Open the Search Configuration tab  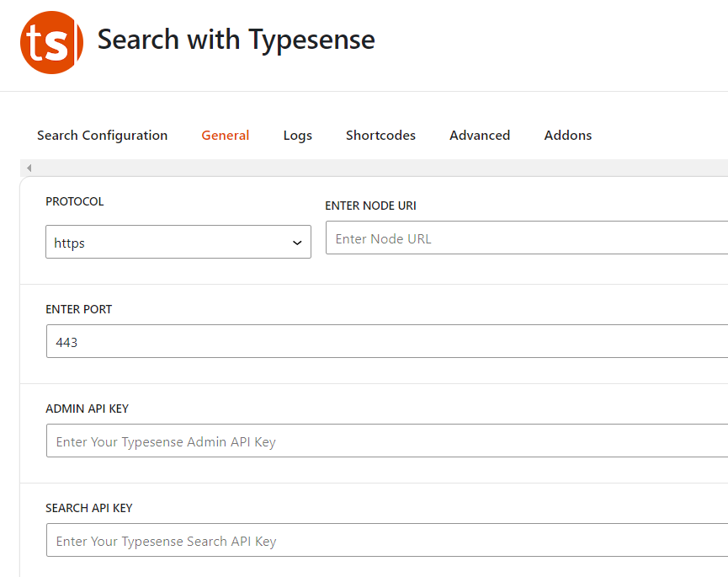[102, 136]
